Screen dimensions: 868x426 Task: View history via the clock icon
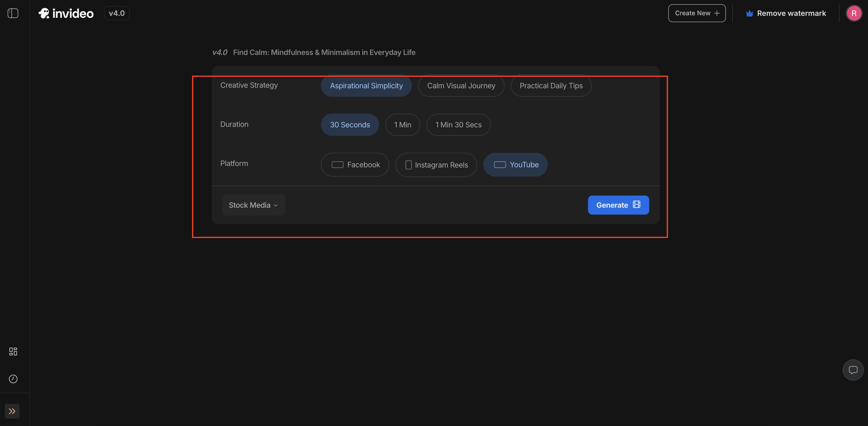click(x=13, y=379)
